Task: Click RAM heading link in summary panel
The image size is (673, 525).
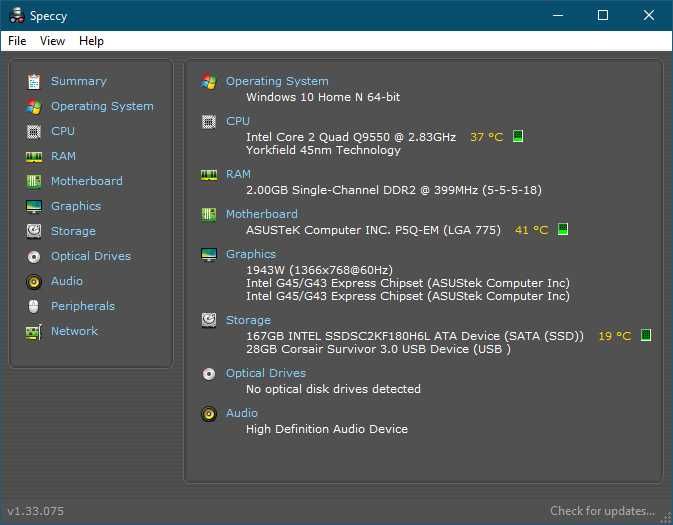Action: coord(238,174)
